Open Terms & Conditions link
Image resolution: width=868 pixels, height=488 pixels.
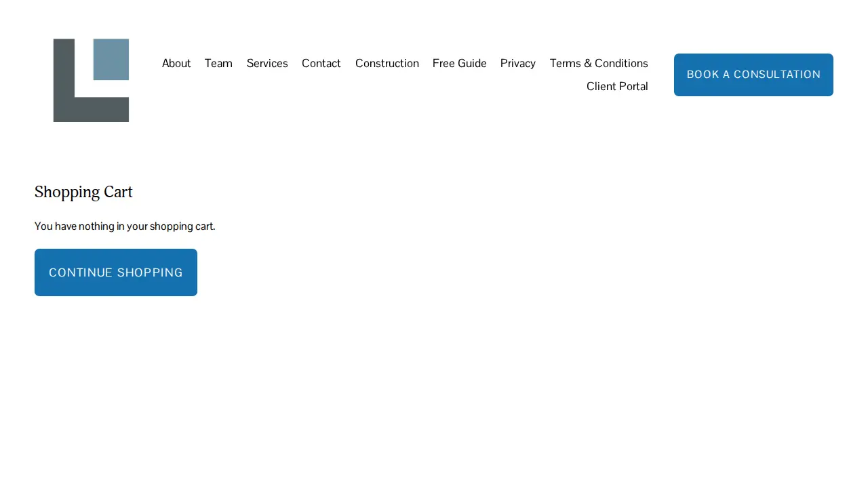pos(599,63)
